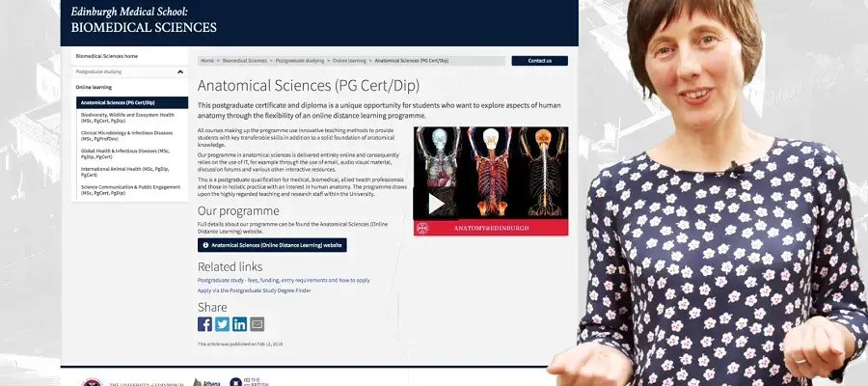Click the Athena SWAN footer logo

click(x=206, y=383)
